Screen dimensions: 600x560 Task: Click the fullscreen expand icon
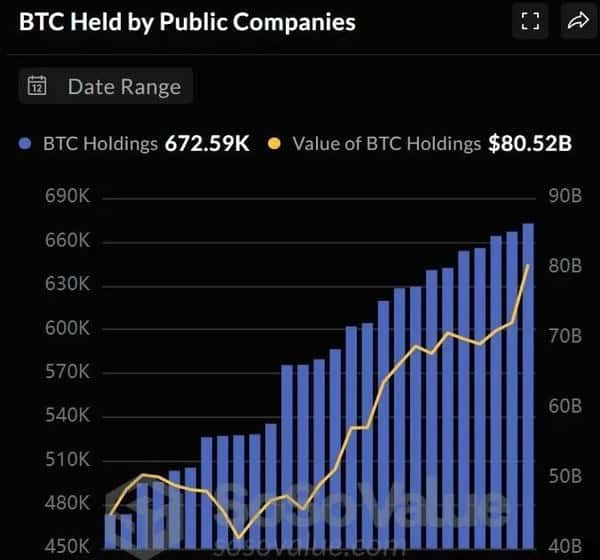(x=530, y=21)
